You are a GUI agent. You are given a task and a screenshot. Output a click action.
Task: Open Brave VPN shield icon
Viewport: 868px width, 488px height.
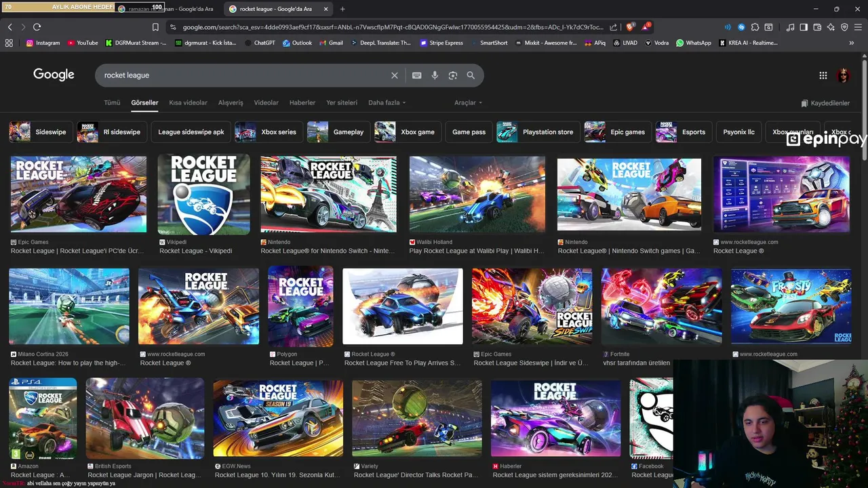point(844,27)
